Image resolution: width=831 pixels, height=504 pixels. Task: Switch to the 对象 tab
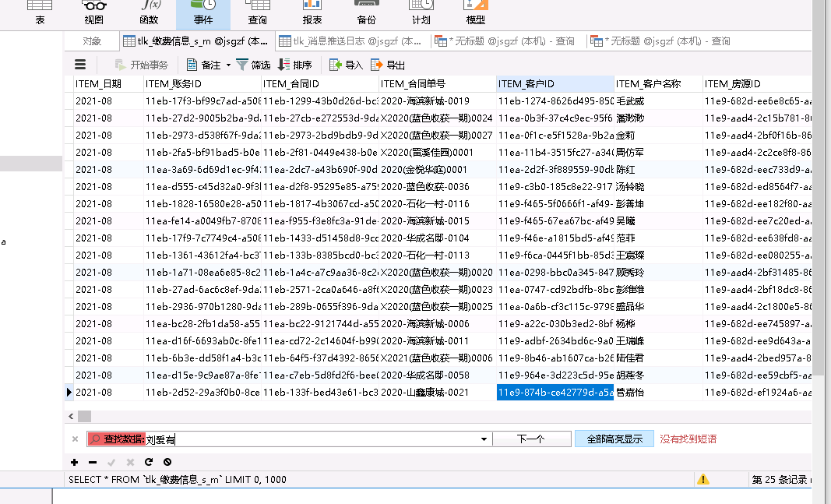pos(92,41)
